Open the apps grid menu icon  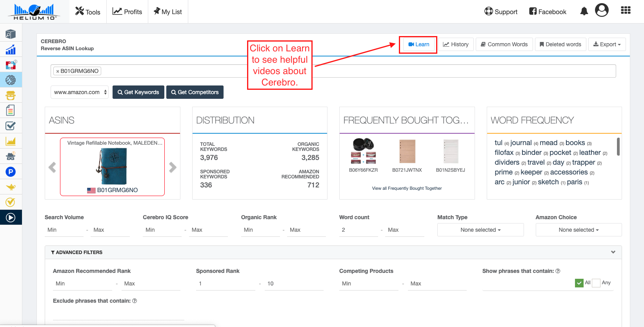626,10
